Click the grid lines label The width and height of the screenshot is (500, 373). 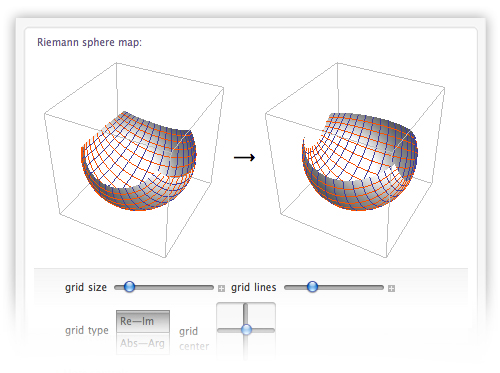coord(254,287)
